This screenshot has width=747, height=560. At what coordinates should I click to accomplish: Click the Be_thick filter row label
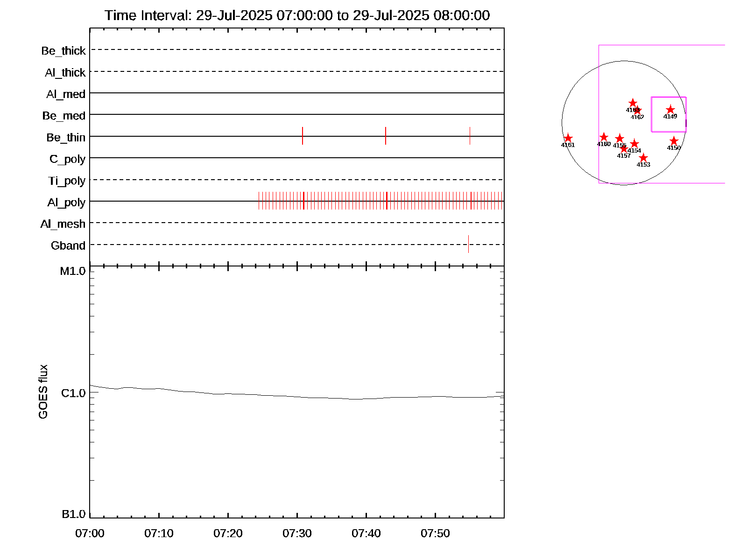coord(63,51)
